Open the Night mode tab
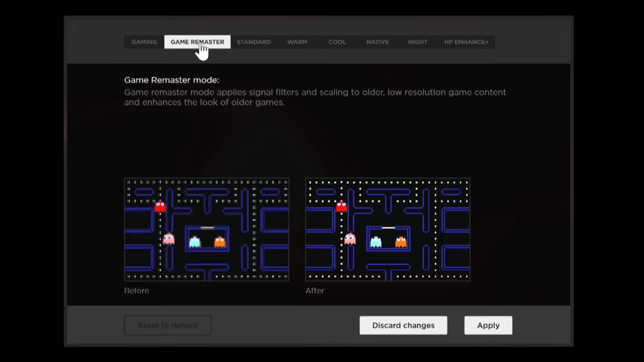The height and width of the screenshot is (362, 644). click(x=418, y=42)
